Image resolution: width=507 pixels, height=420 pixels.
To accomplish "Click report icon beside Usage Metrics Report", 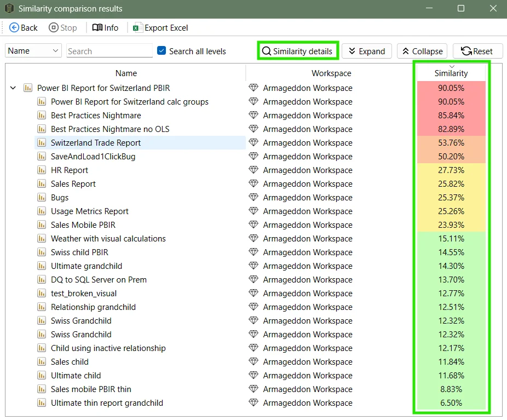I will tap(42, 211).
